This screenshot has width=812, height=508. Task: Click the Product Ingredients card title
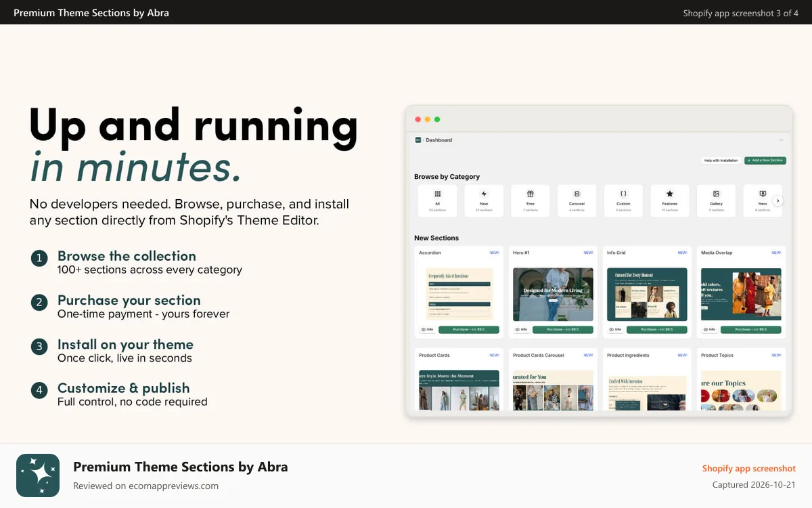(628, 355)
